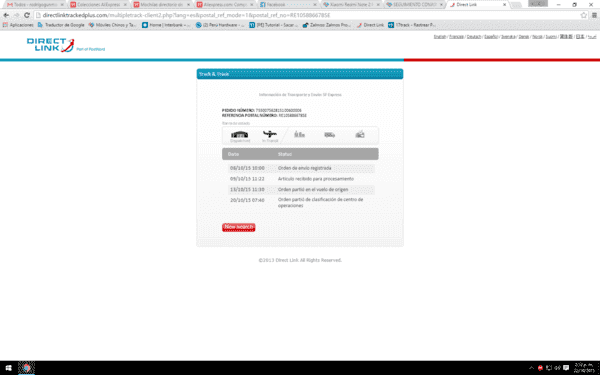Click the delivery truck status icon
Image resolution: width=600 pixels, height=375 pixels.
[329, 135]
